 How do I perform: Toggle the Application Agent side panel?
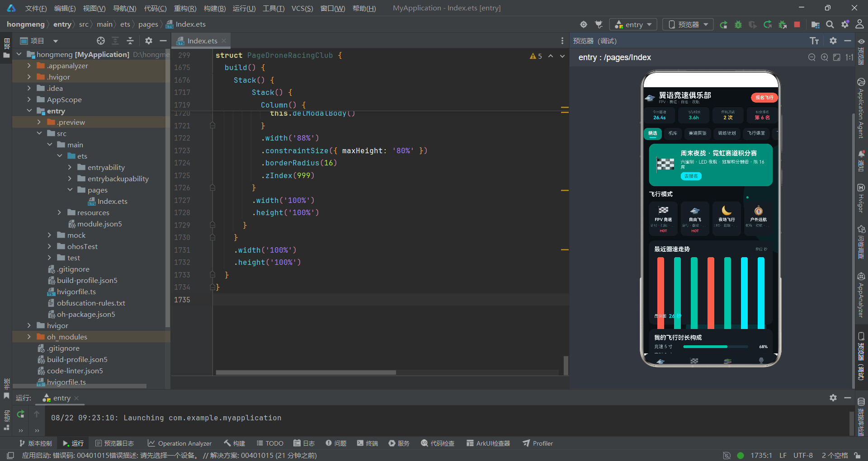[861, 108]
